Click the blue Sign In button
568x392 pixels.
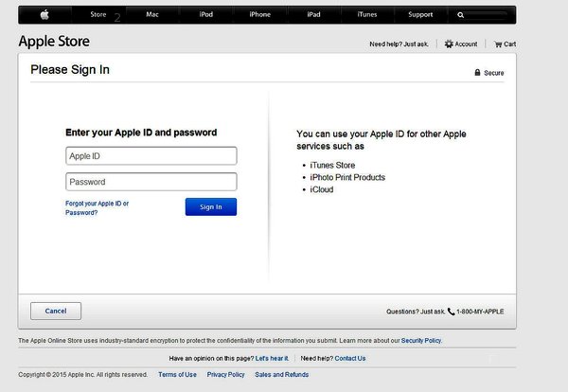(x=211, y=206)
